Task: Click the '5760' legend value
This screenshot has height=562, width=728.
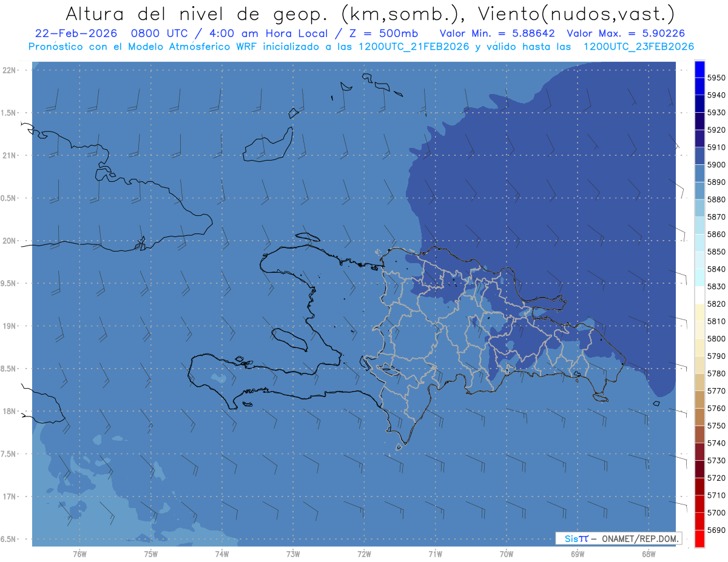Action: click(716, 408)
